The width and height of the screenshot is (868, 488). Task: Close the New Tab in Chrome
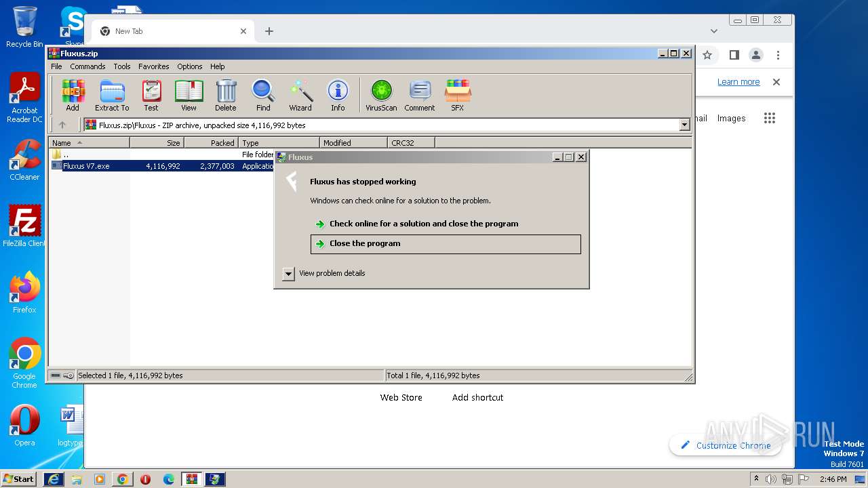[243, 31]
